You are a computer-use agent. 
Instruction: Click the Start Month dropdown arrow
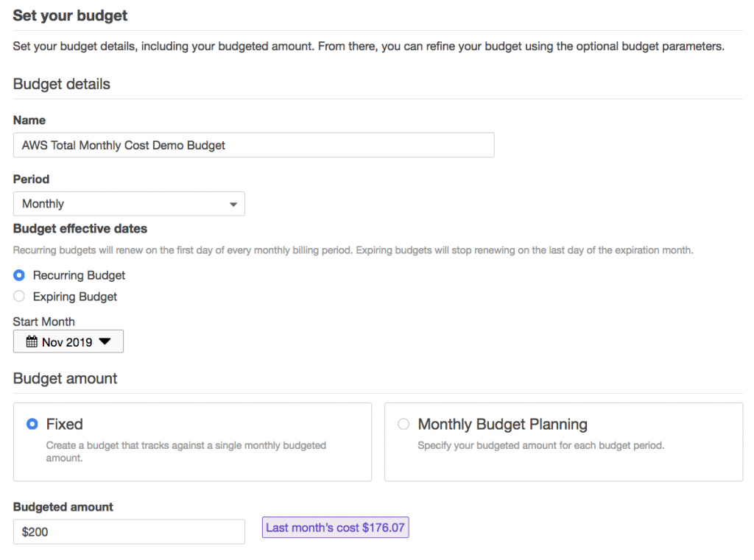click(102, 341)
